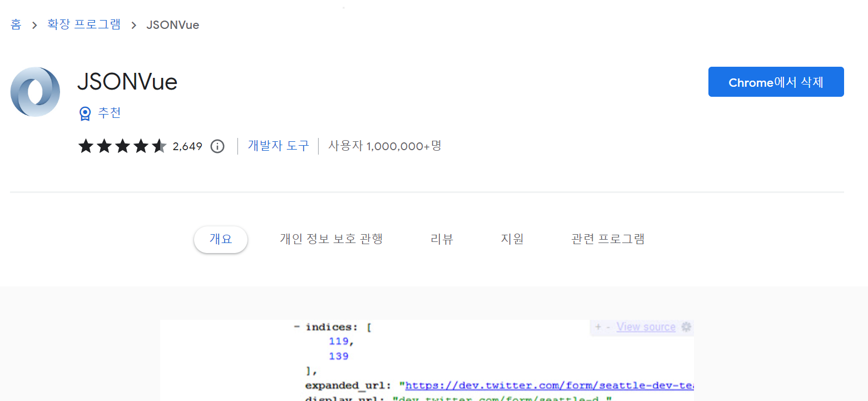Screen dimensions: 868x401
Task: Open the 확장 프로그램 breadcrumb link
Action: [84, 24]
